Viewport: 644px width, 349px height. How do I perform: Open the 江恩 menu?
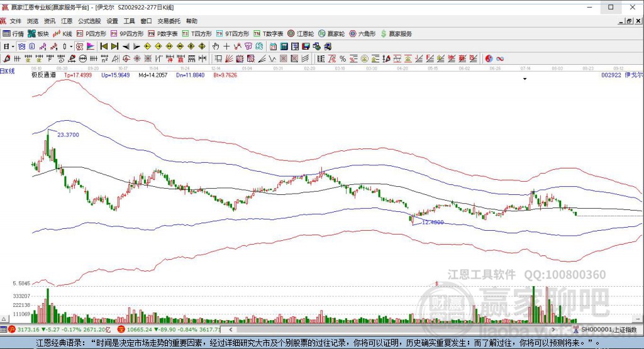pyautogui.click(x=67, y=21)
